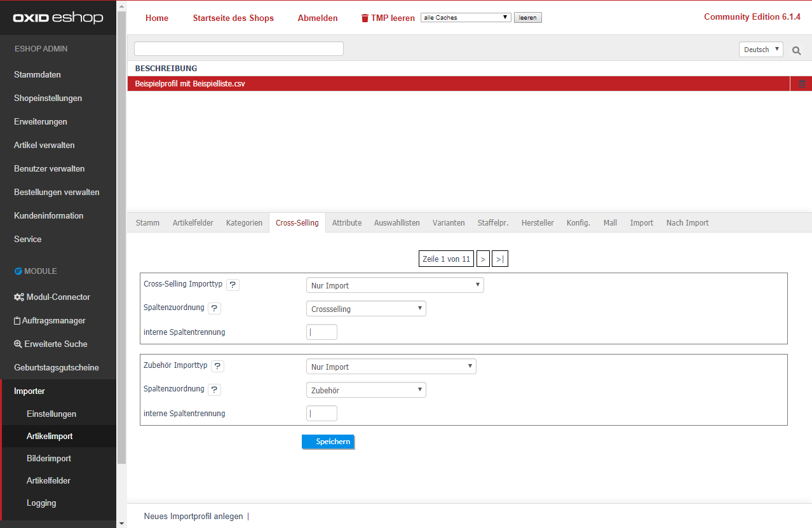Click the search magnifier icon
Viewport: 812px width, 528px height.
click(x=796, y=50)
